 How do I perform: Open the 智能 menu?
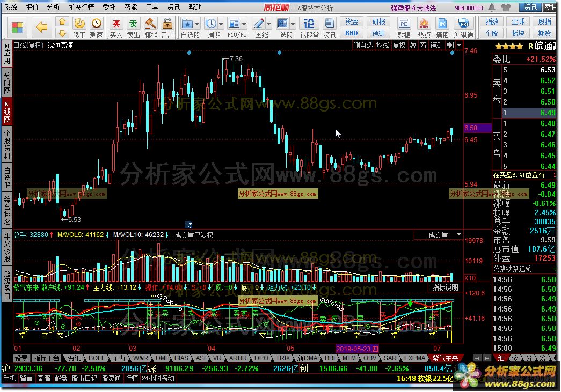pyautogui.click(x=130, y=7)
